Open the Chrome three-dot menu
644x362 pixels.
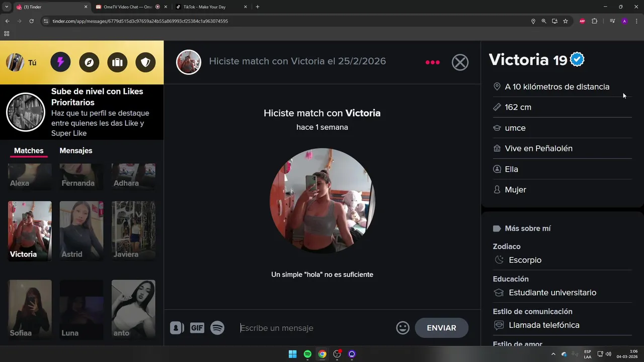(637, 21)
